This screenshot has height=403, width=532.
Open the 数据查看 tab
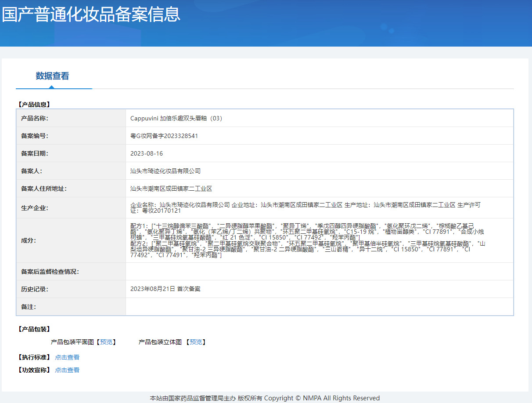click(x=52, y=76)
